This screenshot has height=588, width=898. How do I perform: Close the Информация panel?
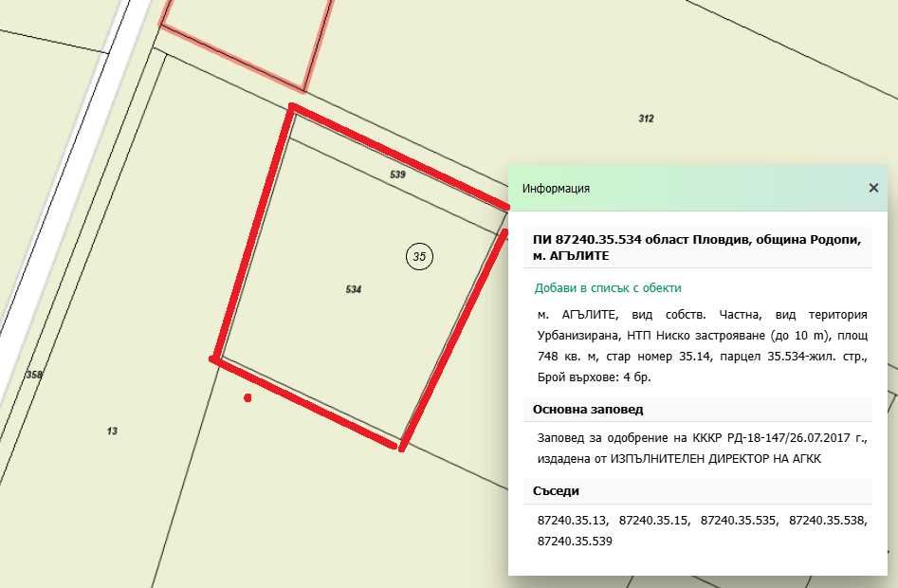[873, 188]
